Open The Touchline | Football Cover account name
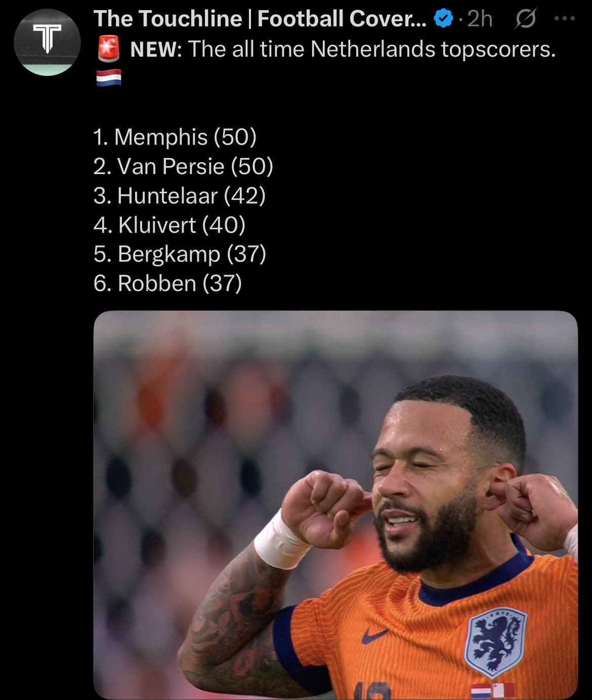The width and height of the screenshot is (592, 700). coord(260,19)
